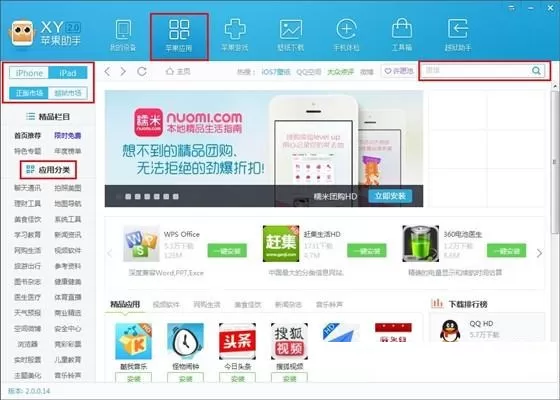Show next recommended apps with right chevron

pos(539,253)
